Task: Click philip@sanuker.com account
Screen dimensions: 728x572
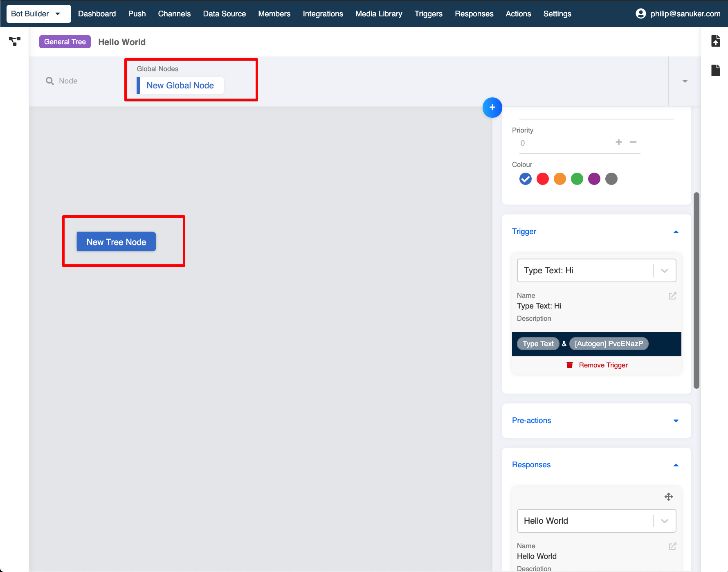Action: coord(685,14)
